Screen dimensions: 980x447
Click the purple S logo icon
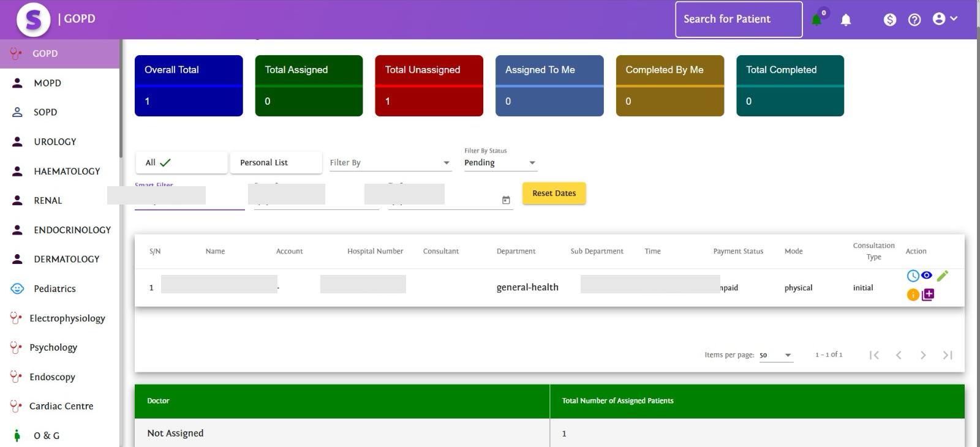coord(34,20)
